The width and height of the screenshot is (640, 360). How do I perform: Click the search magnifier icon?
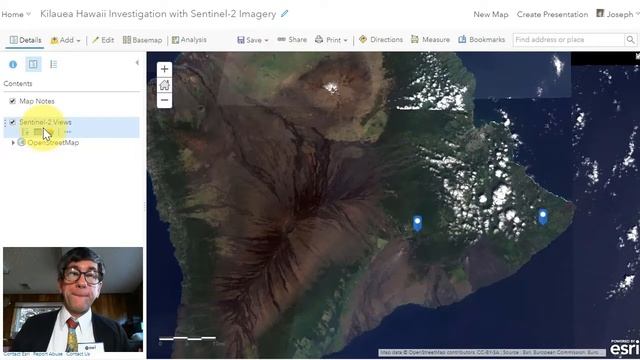pyautogui.click(x=630, y=40)
